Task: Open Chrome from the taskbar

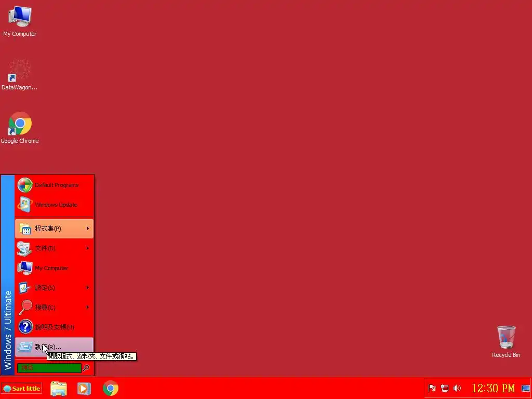Action: click(111, 389)
